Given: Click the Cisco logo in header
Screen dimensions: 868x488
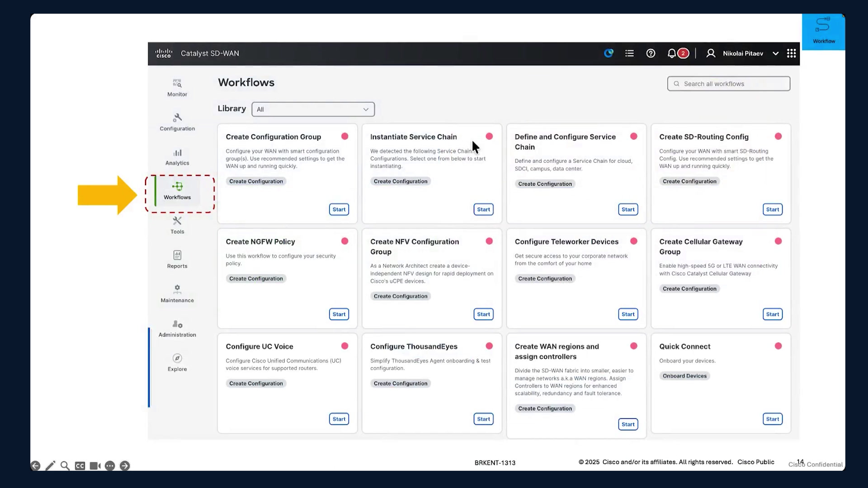Looking at the screenshot, I should click(x=164, y=53).
